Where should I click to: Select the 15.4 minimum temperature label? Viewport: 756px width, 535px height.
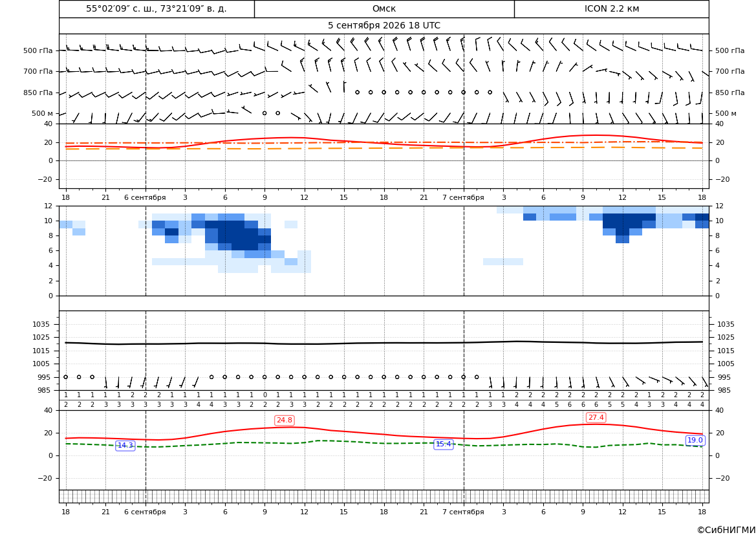tap(444, 444)
